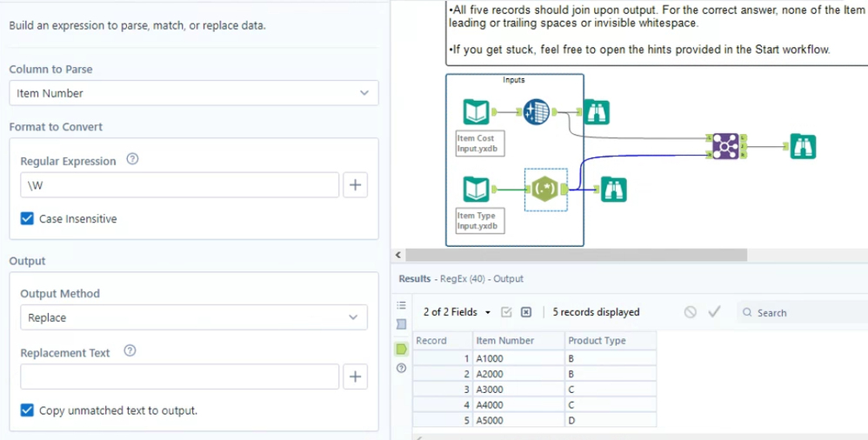Click the Browse tool after RegEx
The image size is (868, 440).
614,189
